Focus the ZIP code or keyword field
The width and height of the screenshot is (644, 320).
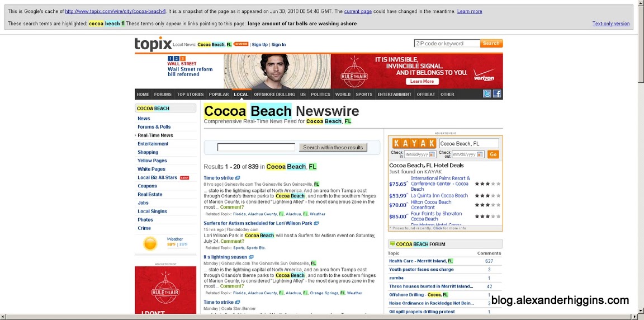[447, 43]
